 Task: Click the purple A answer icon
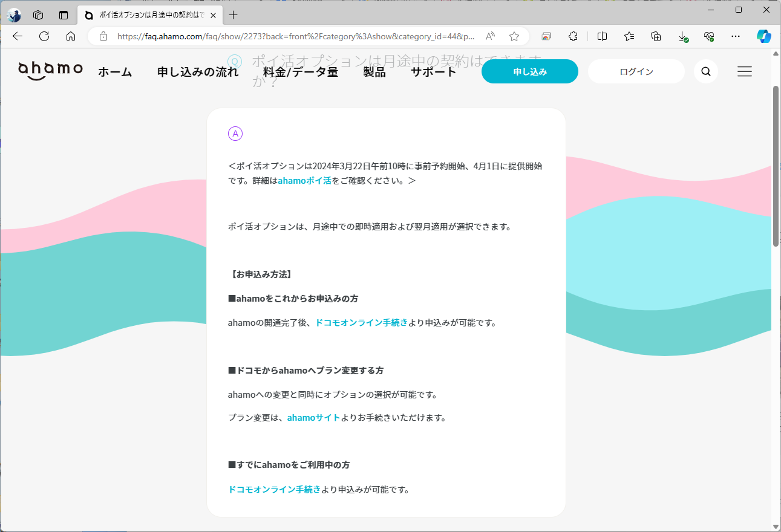click(235, 134)
